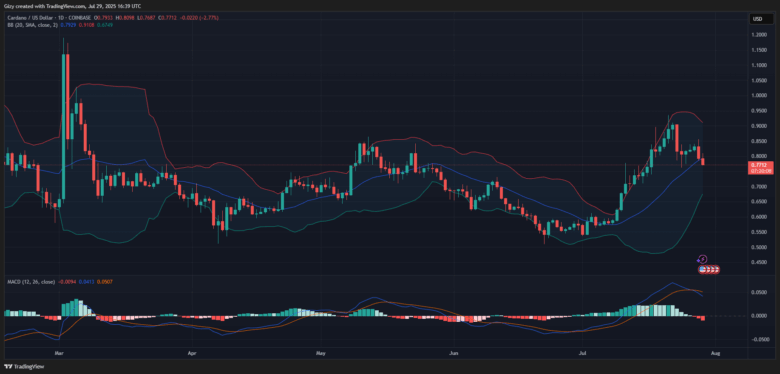Click the BB (20, SMA, close, 2) legend
This screenshot has width=780, height=374.
tap(33, 25)
